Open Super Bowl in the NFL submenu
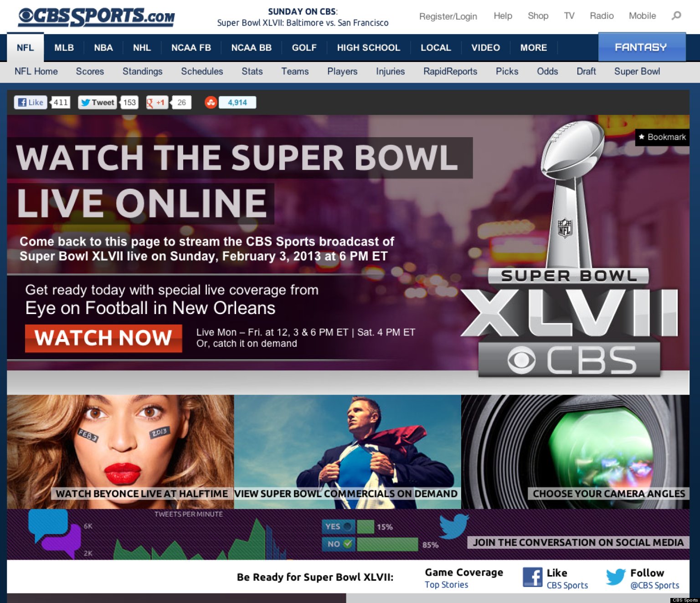 pyautogui.click(x=637, y=72)
